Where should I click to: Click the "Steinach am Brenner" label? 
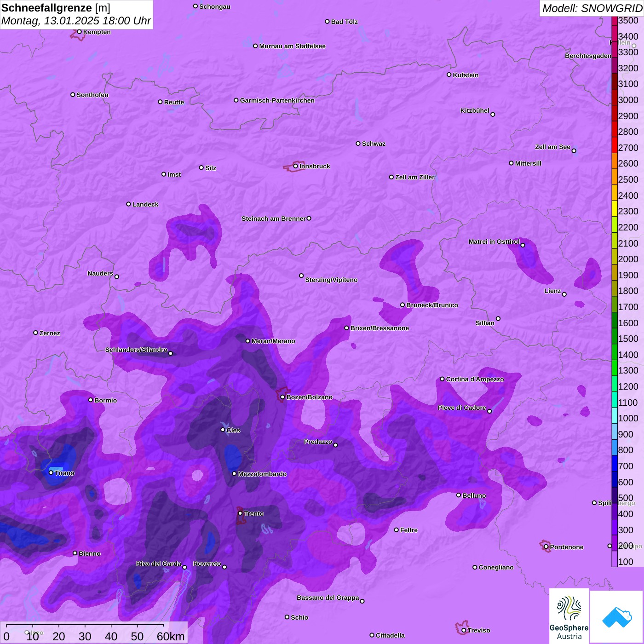274,218
